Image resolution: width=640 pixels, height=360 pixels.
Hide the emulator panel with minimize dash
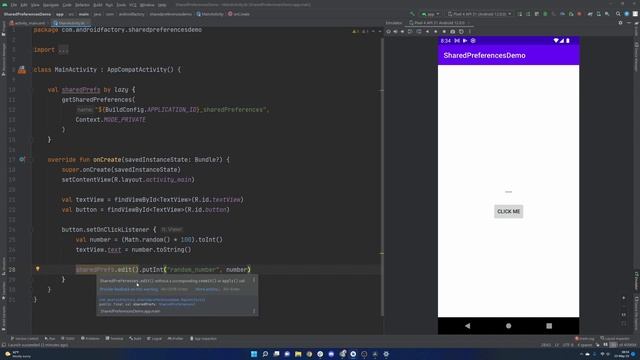click(x=629, y=23)
